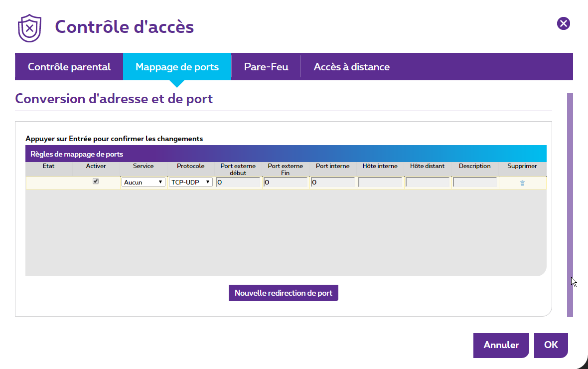588x369 pixels.
Task: Delete the port mapping rule with trash icon
Action: tap(522, 183)
